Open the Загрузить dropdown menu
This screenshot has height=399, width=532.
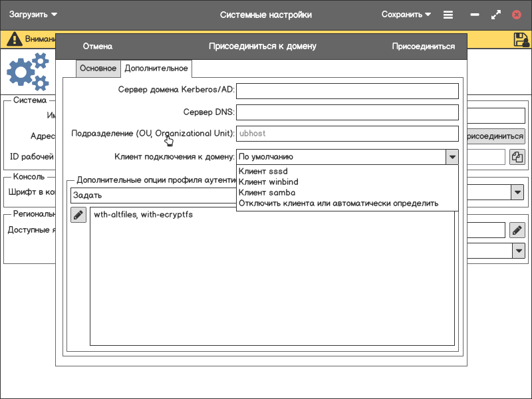(x=33, y=15)
